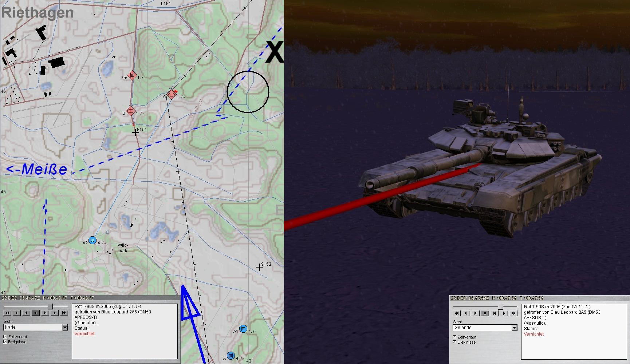Image resolution: width=630 pixels, height=364 pixels.
Task: Select blue unit A1 on the map
Action: coord(243,329)
